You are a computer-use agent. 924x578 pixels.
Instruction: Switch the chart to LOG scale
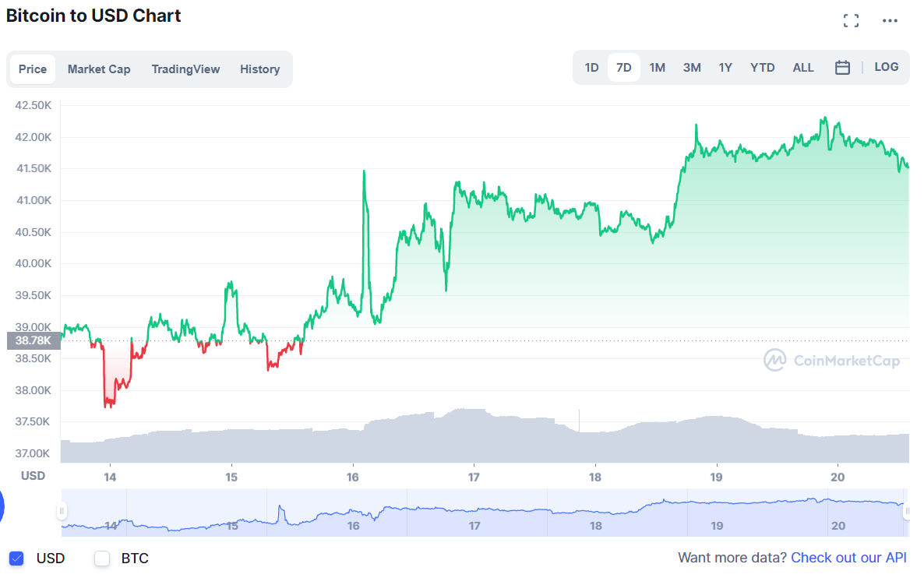[x=887, y=67]
